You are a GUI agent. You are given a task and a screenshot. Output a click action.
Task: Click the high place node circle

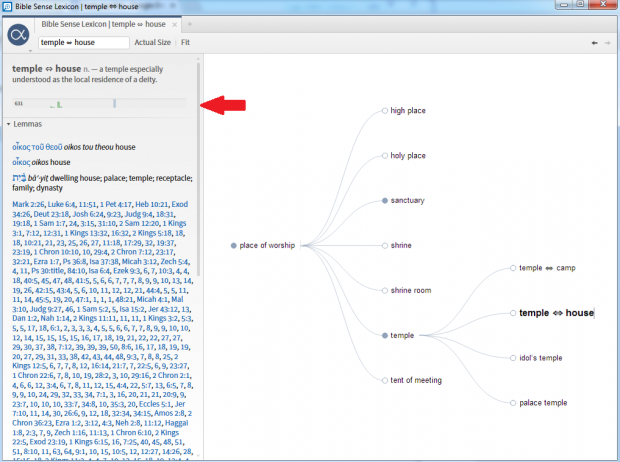click(x=385, y=110)
